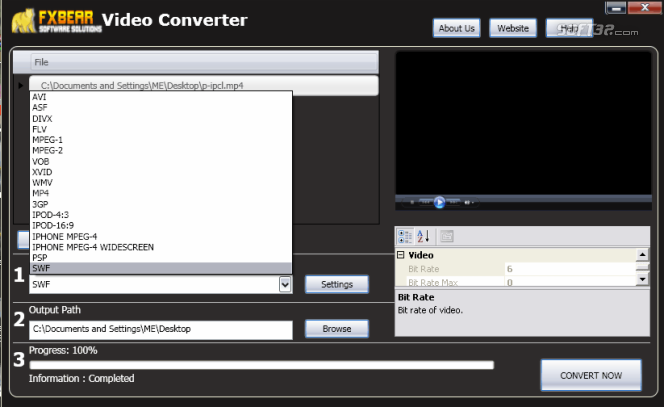Select PSP output format

161,257
